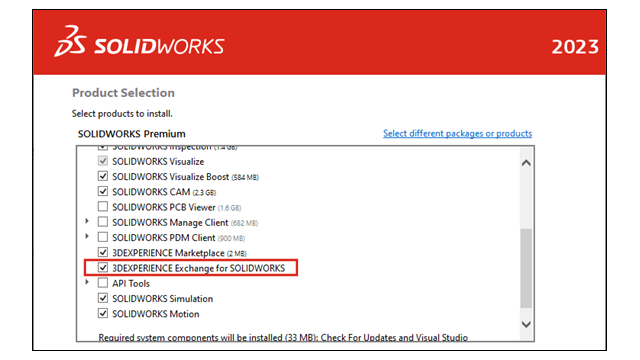Expand the API Tools tree arrow
Viewport: 640px width, 360px height.
coord(87,282)
